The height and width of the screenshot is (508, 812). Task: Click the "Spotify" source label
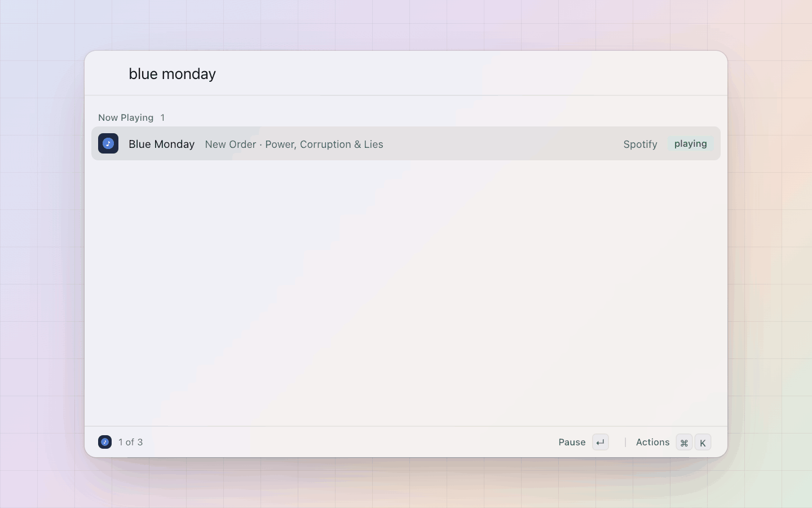[x=640, y=144]
